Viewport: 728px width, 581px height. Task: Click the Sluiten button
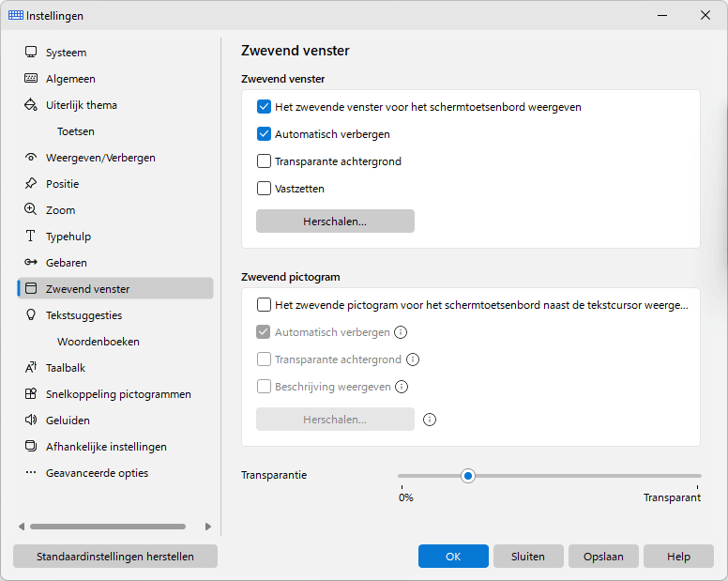[x=528, y=557]
